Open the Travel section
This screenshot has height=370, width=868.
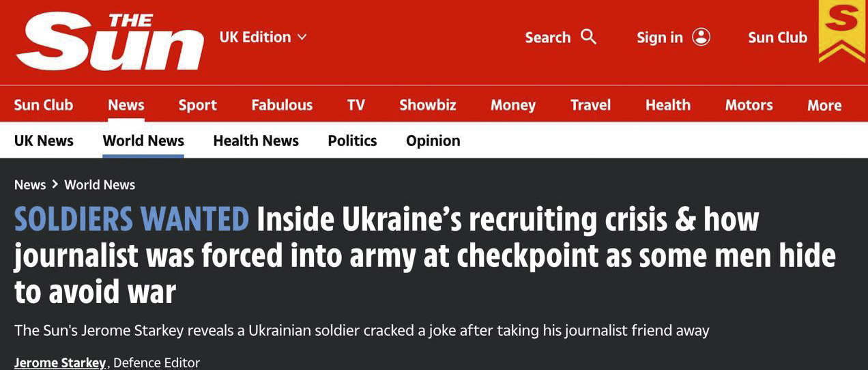coord(590,105)
